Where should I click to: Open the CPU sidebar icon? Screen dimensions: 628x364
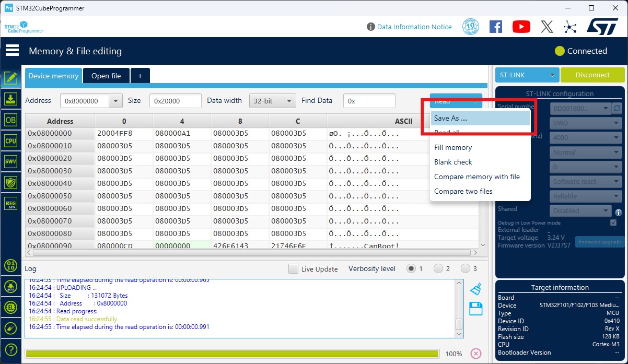click(10, 140)
